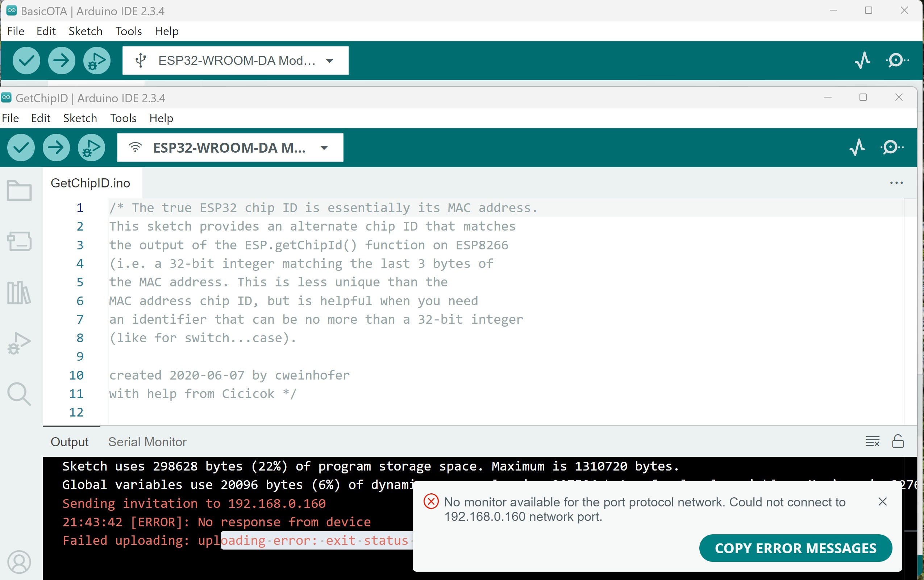Open the Serial Plotter
The image size is (924, 580).
point(857,147)
